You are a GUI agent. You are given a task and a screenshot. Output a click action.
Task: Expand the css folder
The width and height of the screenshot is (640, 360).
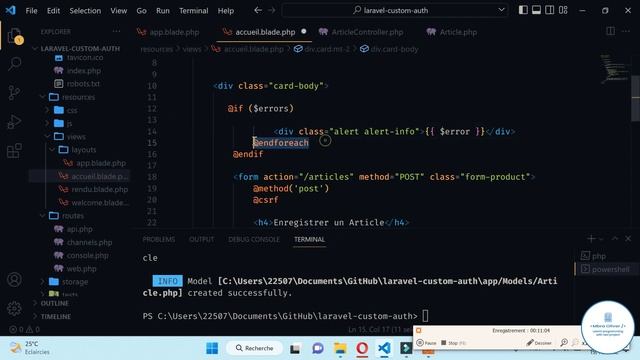[x=71, y=110]
